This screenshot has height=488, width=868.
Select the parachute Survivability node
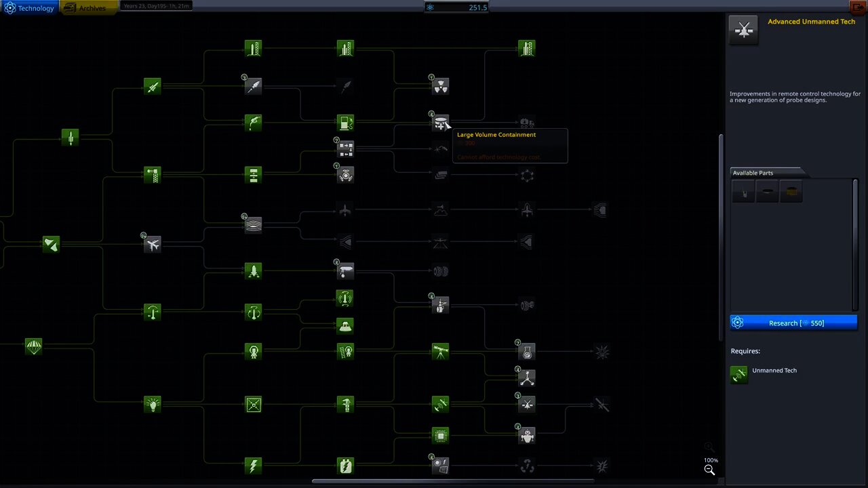33,347
